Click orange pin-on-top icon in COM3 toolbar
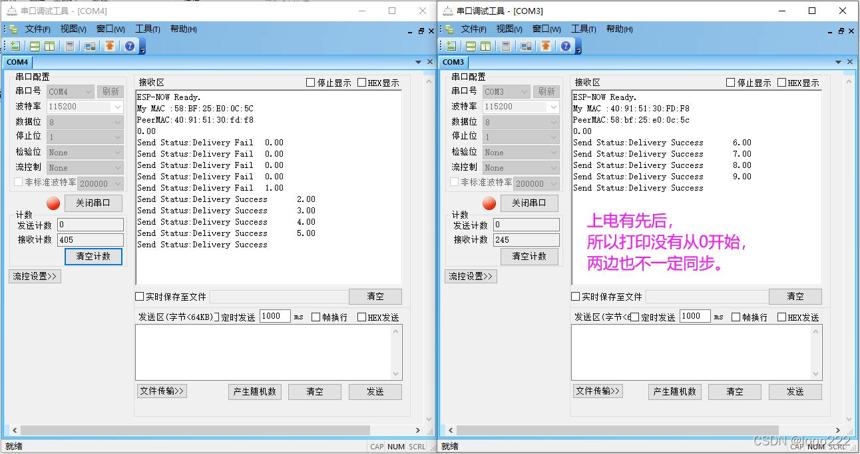 546,46
